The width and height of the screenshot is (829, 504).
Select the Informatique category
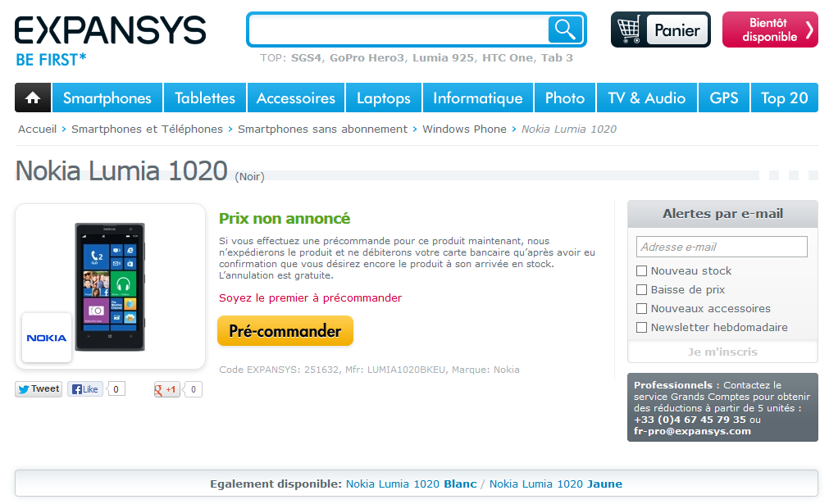[x=478, y=98]
